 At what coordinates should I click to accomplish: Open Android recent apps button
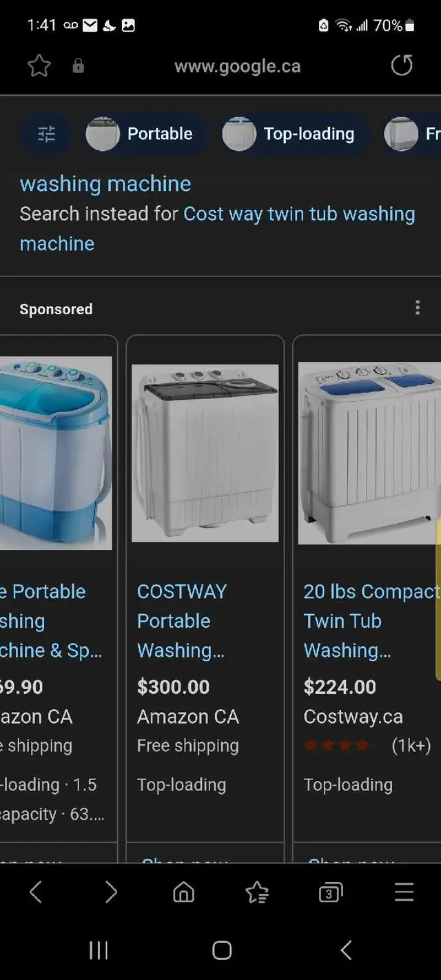click(x=99, y=950)
